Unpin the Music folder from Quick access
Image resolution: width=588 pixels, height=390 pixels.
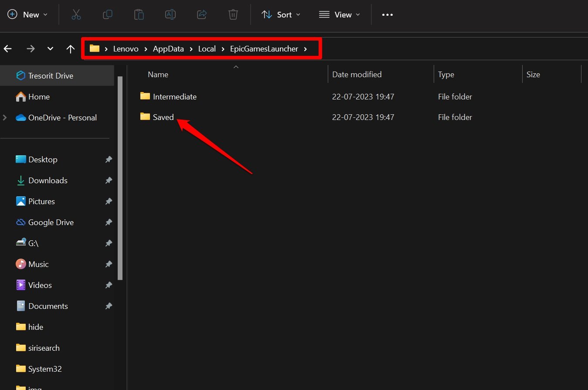pos(108,264)
